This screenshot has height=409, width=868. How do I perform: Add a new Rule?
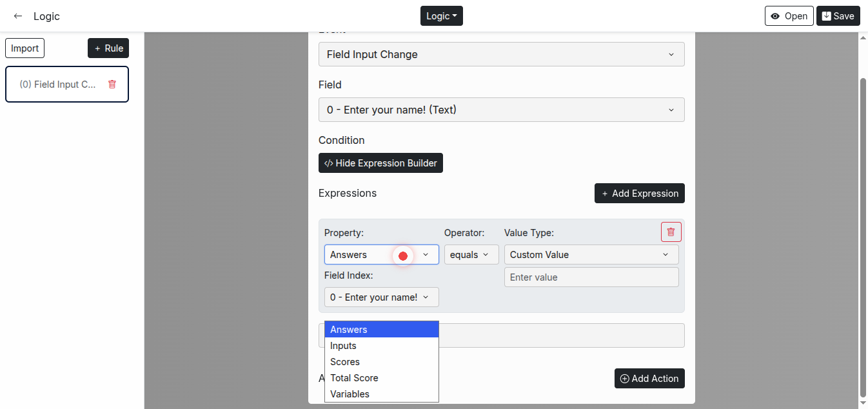click(x=108, y=48)
